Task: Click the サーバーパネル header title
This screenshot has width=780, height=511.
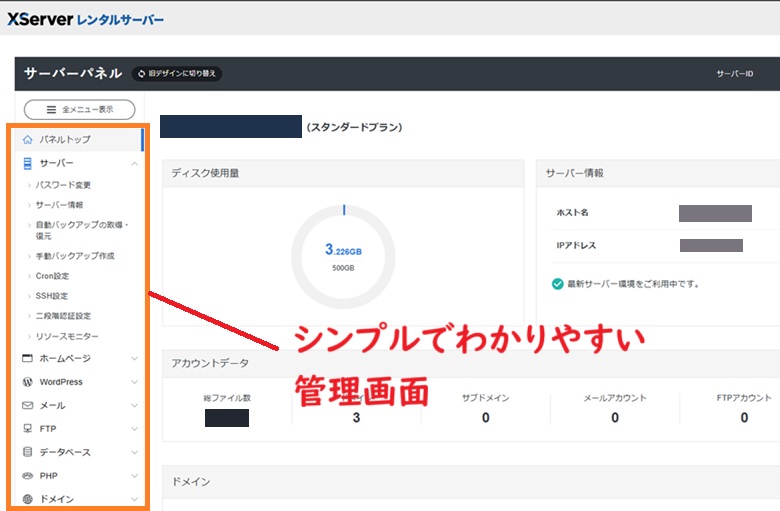Action: click(73, 73)
